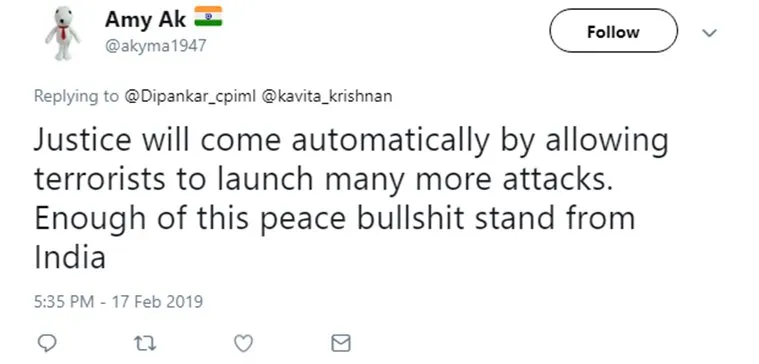759x364 pixels.
Task: Click the red tie on the avatar
Action: [63, 33]
